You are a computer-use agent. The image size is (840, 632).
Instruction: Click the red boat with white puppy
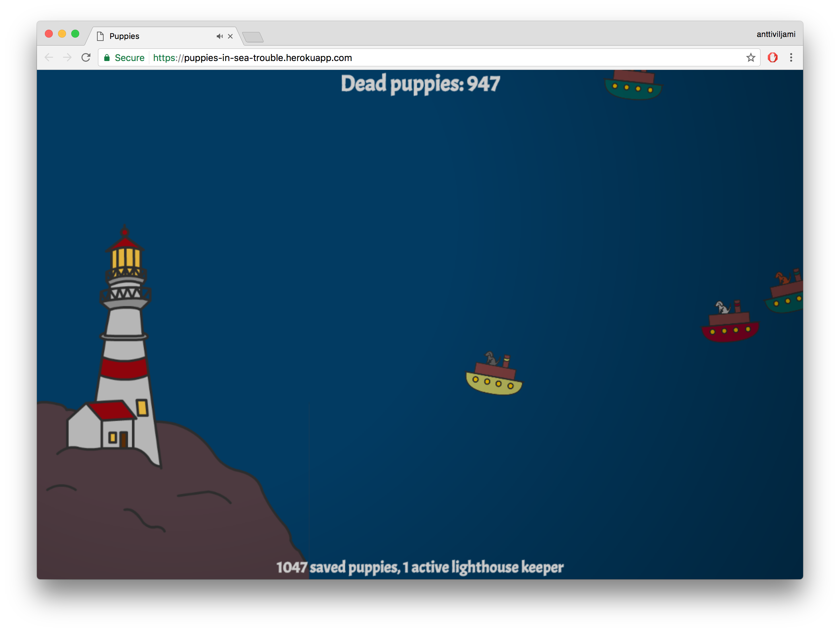729,322
